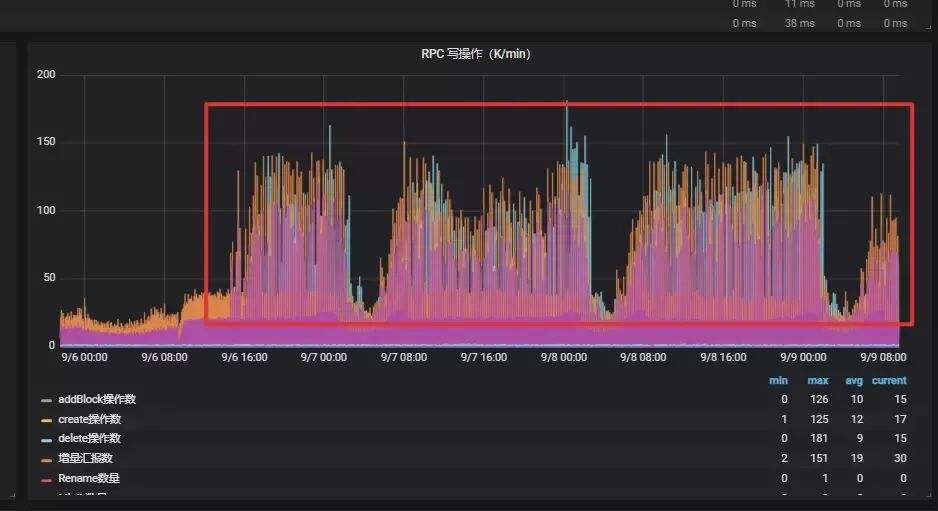This screenshot has height=511, width=938.
Task: Click the 9/8 00:00 x-axis label
Action: tap(564, 357)
